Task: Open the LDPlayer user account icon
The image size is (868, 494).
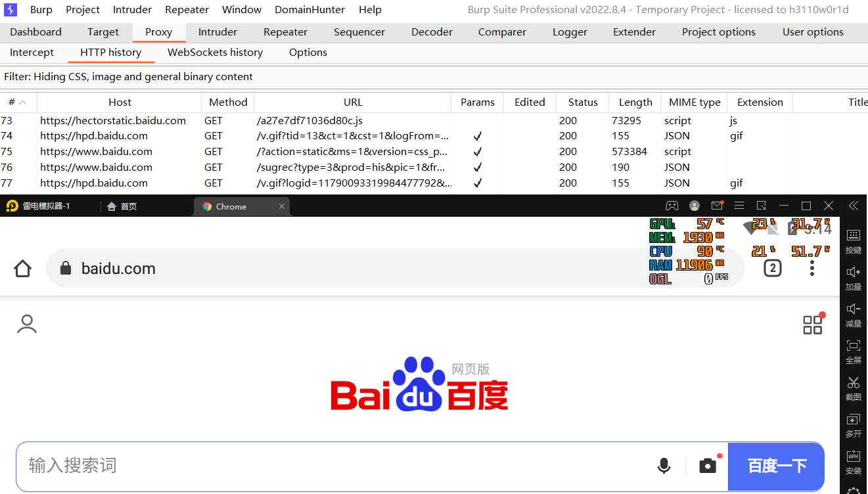Action: (x=695, y=206)
